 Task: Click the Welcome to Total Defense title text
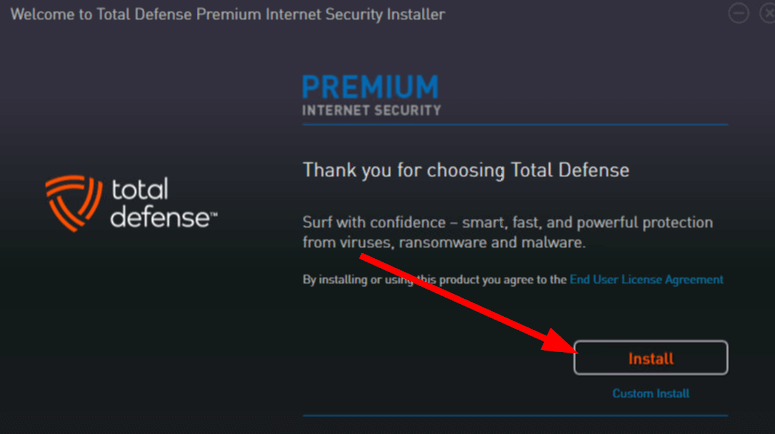228,14
